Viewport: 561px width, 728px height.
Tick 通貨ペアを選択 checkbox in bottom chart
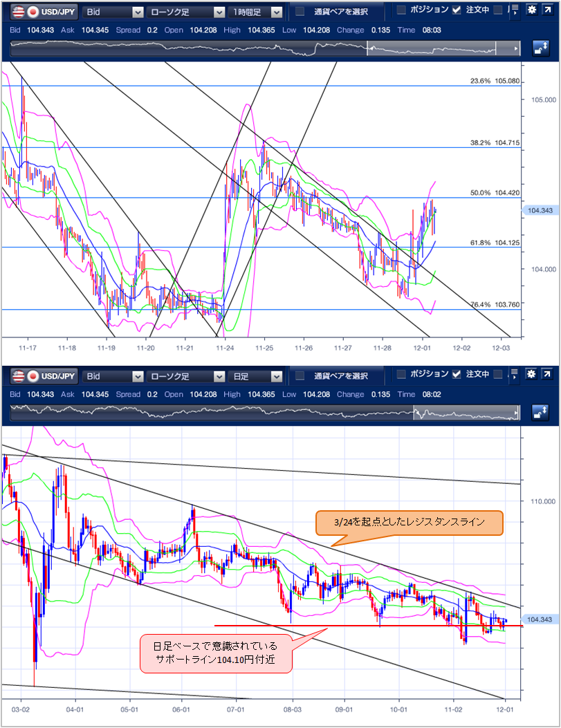pos(300,376)
